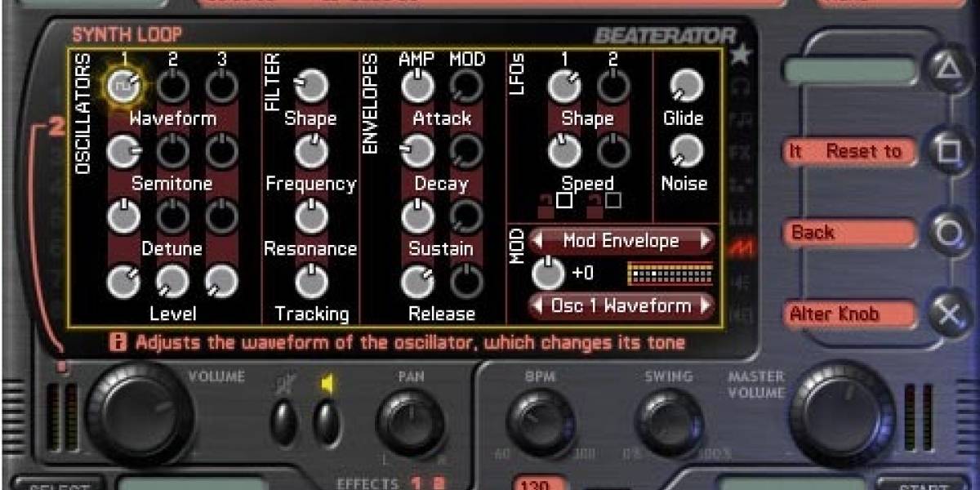The image size is (980, 490).
Task: Select the Oscillator 2 Detune knob
Action: tap(173, 216)
